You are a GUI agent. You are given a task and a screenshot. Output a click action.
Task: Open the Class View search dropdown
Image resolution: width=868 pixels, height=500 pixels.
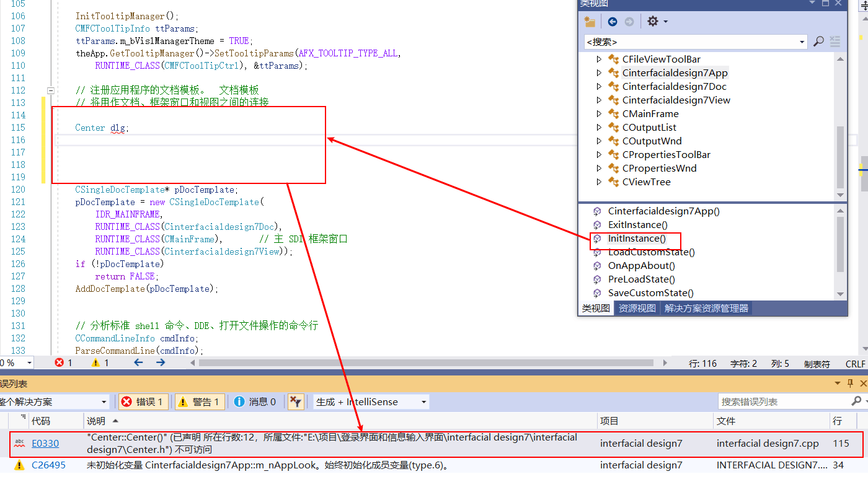coord(801,42)
